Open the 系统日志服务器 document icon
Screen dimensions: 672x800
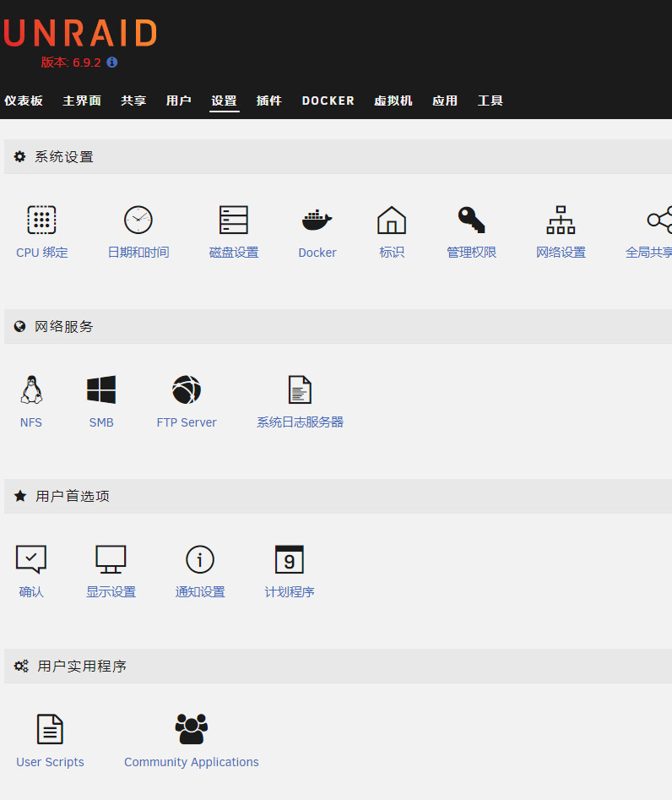300,389
